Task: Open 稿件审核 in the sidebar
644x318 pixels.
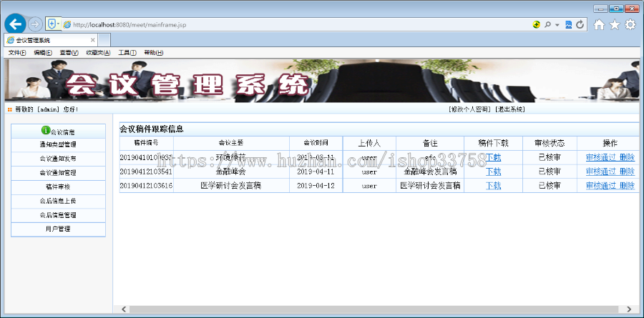Action: click(x=58, y=187)
